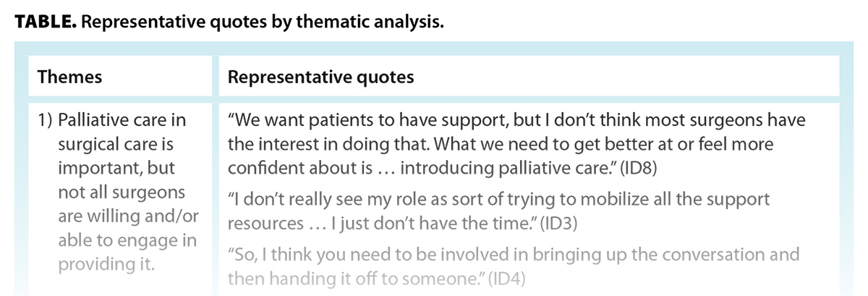Click "bringing up the conversation" in the third quote
Viewport: 868px width, 296px height.
(x=613, y=255)
